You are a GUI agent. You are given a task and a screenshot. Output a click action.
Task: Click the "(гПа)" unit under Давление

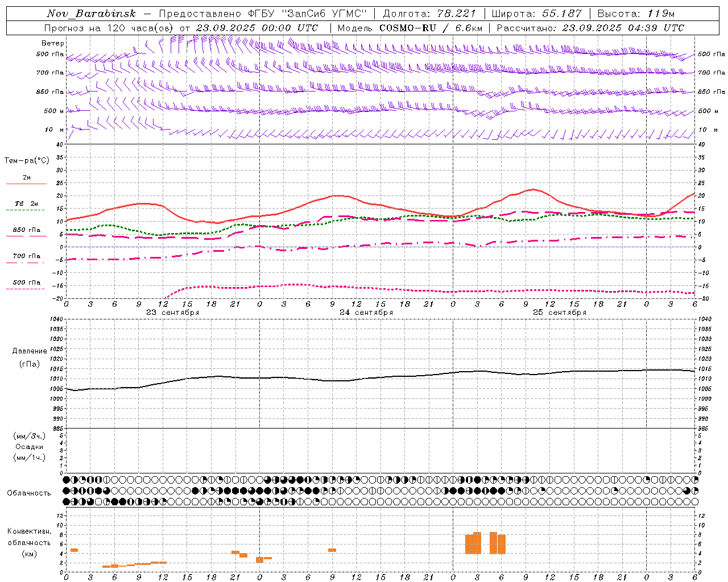point(30,364)
